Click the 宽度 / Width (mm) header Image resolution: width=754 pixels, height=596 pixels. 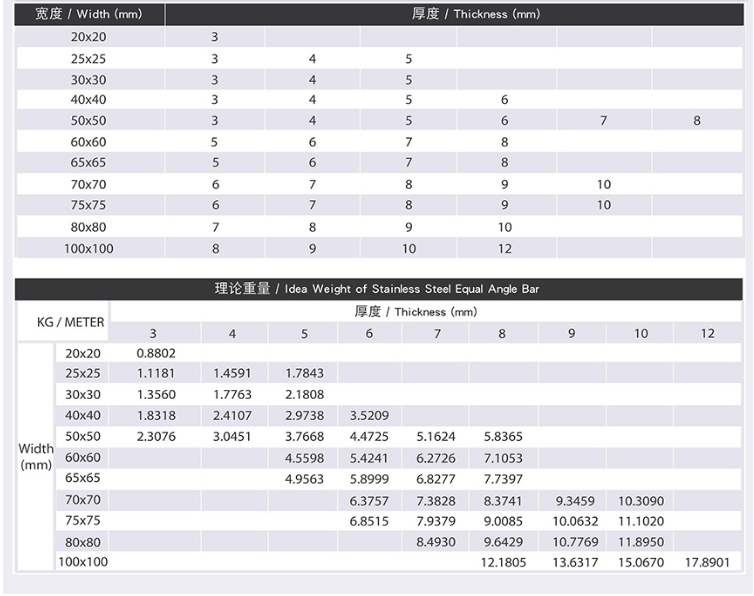88,14
